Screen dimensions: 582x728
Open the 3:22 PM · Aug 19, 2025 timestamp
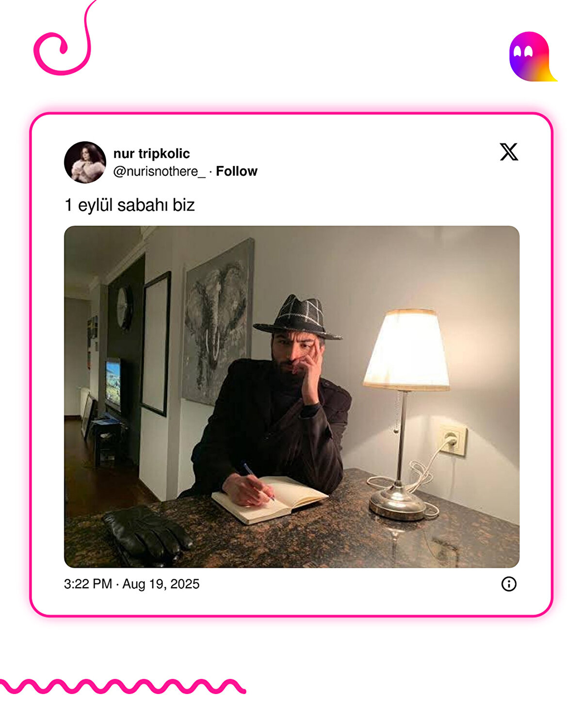click(x=132, y=584)
